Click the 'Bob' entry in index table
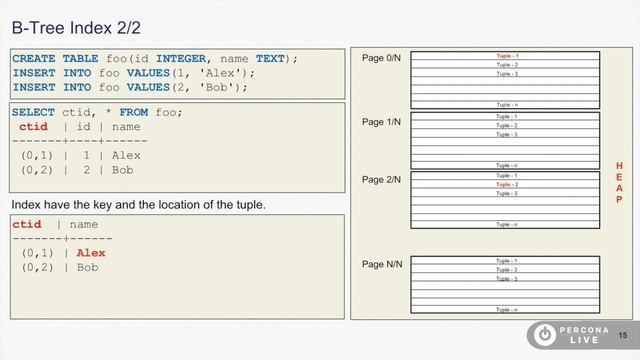The image size is (640, 360). pyautogui.click(x=87, y=267)
